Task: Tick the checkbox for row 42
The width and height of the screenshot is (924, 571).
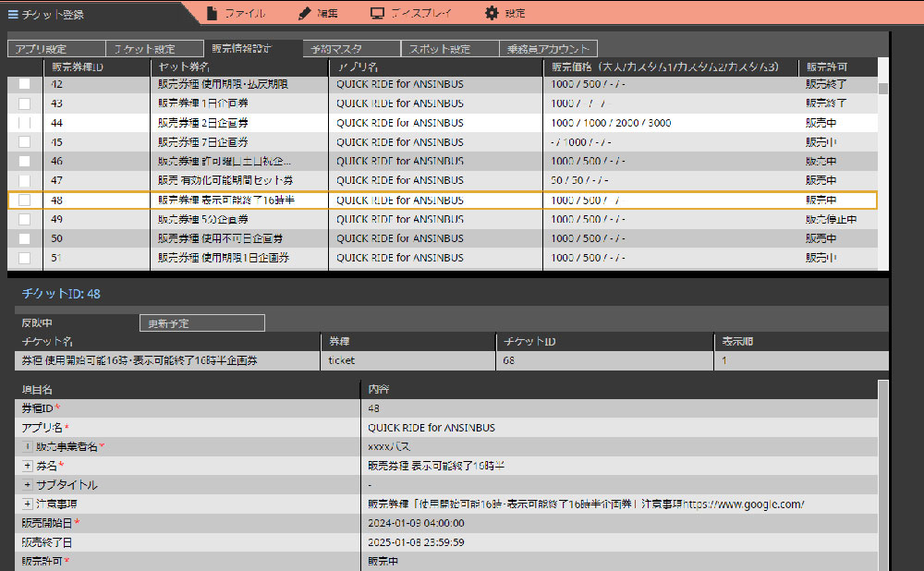Action: 24,84
